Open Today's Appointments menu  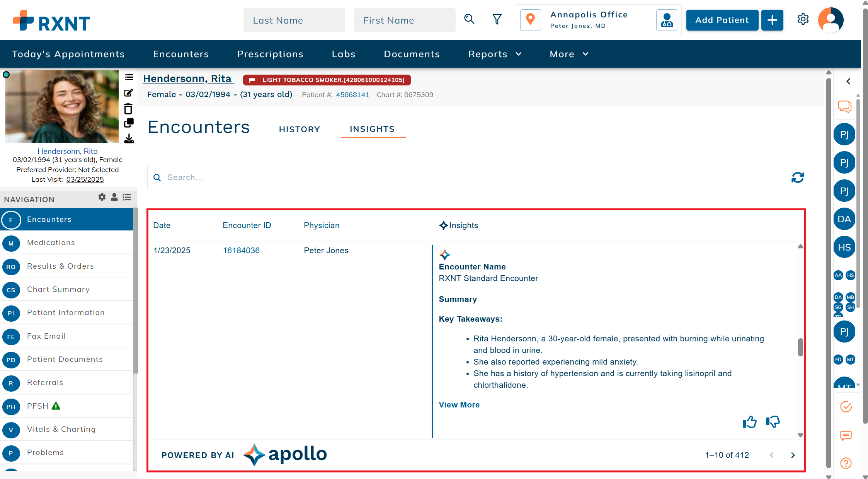[68, 54]
